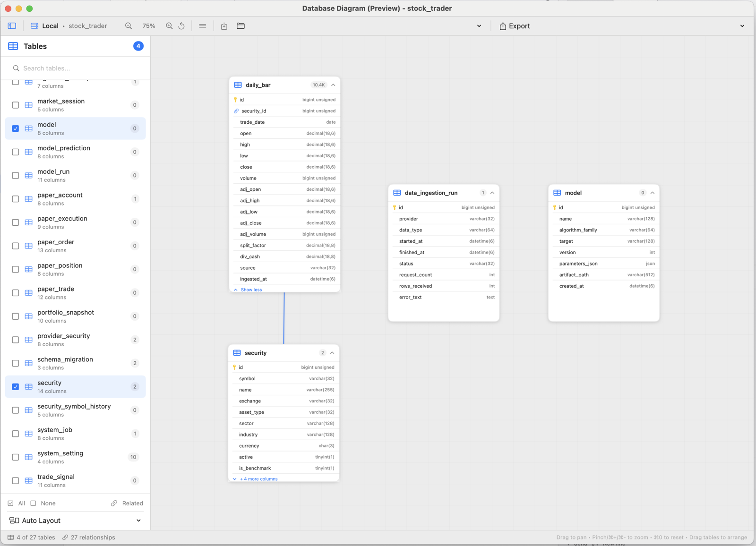Screen dimensions: 756x546
Task: Collapse the data_ingestion_run card chevron
Action: click(492, 193)
